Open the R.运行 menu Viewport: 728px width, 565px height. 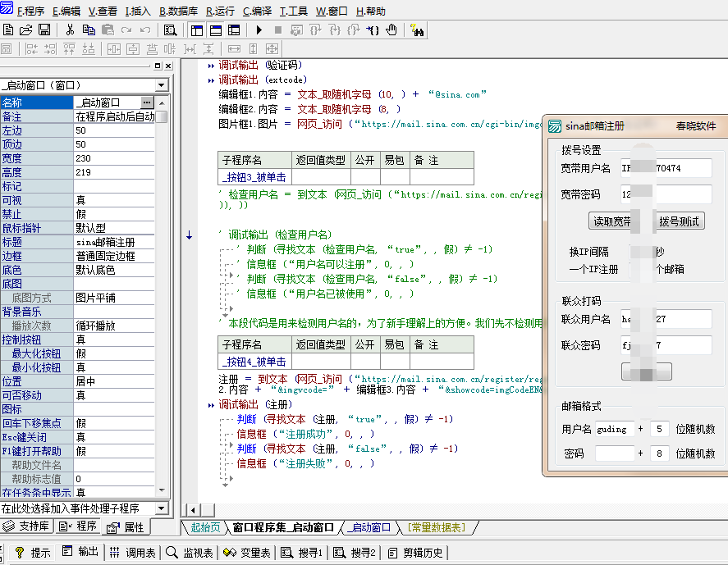220,11
